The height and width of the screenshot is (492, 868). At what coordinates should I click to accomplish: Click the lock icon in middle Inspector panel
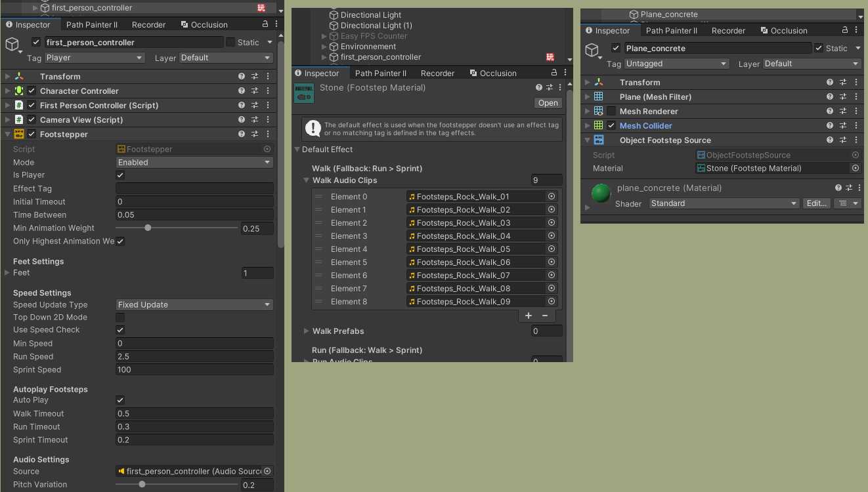pos(554,73)
